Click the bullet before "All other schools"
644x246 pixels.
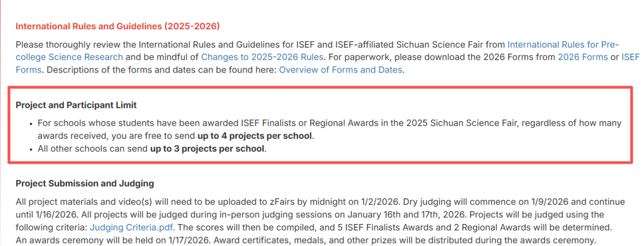(31, 148)
